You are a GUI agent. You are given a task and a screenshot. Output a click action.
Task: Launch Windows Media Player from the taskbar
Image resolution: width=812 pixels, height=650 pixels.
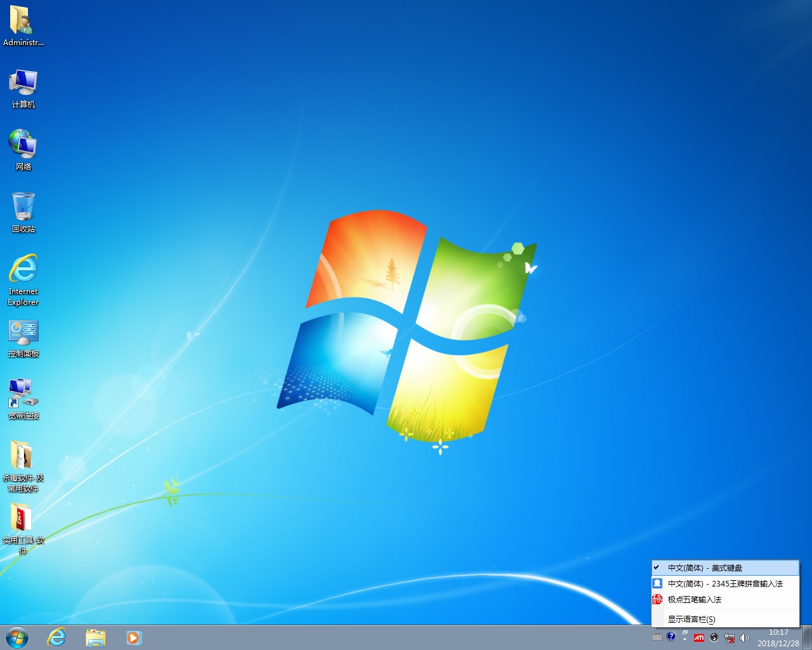point(134,637)
